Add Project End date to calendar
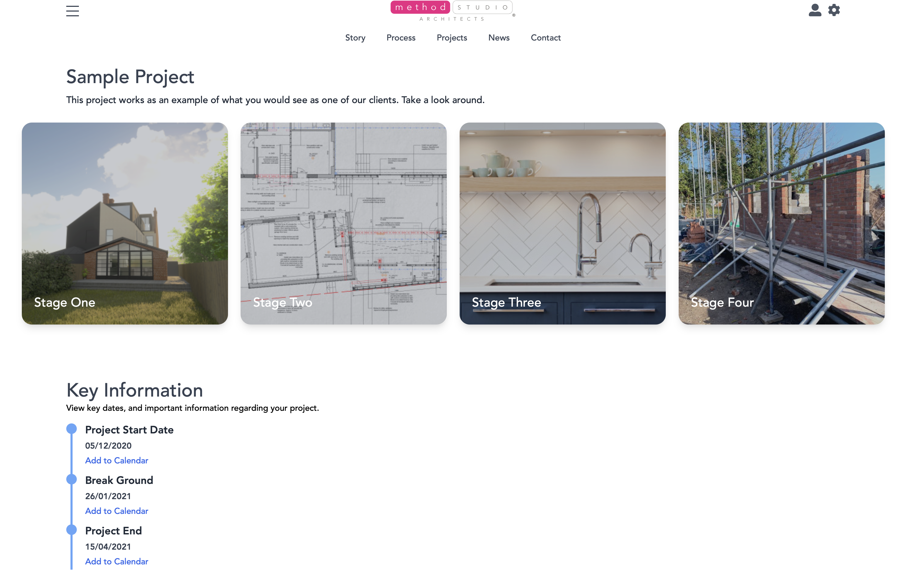 click(x=117, y=561)
